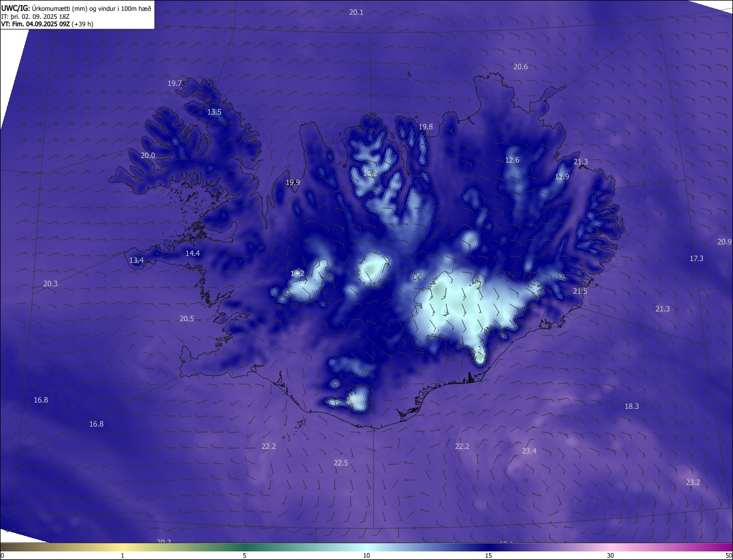This screenshot has width=733, height=560.
Task: Click the 20.0 value label
Action: tap(148, 156)
